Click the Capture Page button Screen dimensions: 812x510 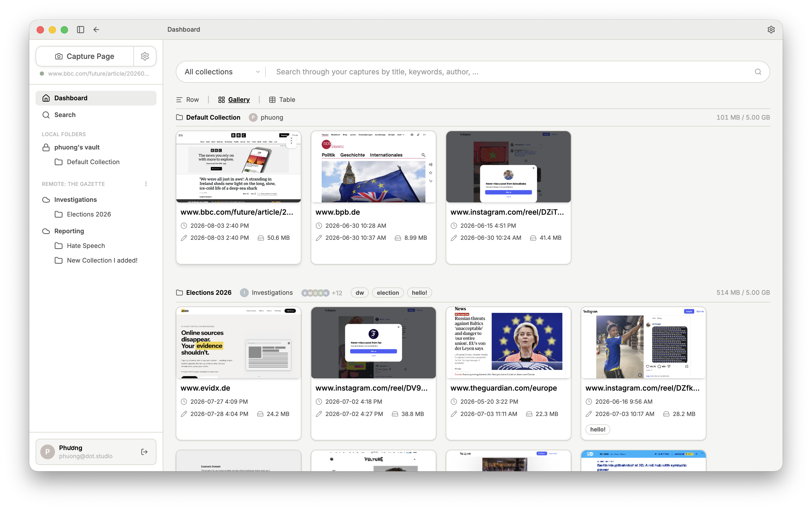pyautogui.click(x=85, y=56)
